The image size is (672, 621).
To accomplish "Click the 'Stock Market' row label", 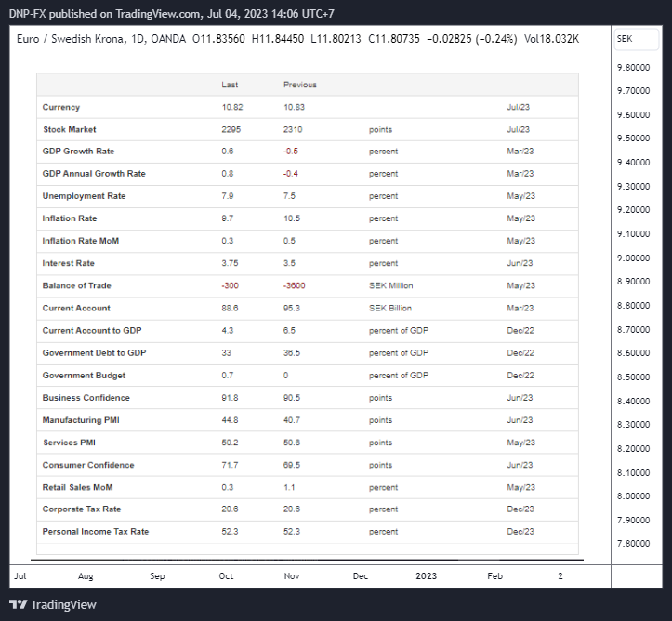I will [x=70, y=129].
